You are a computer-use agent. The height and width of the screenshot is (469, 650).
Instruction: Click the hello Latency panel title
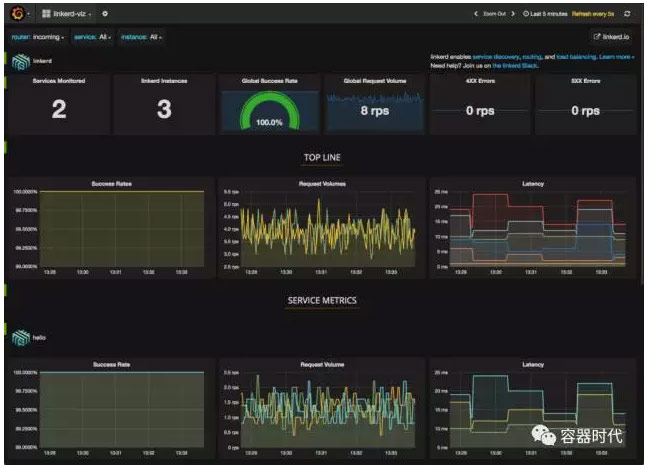(533, 365)
